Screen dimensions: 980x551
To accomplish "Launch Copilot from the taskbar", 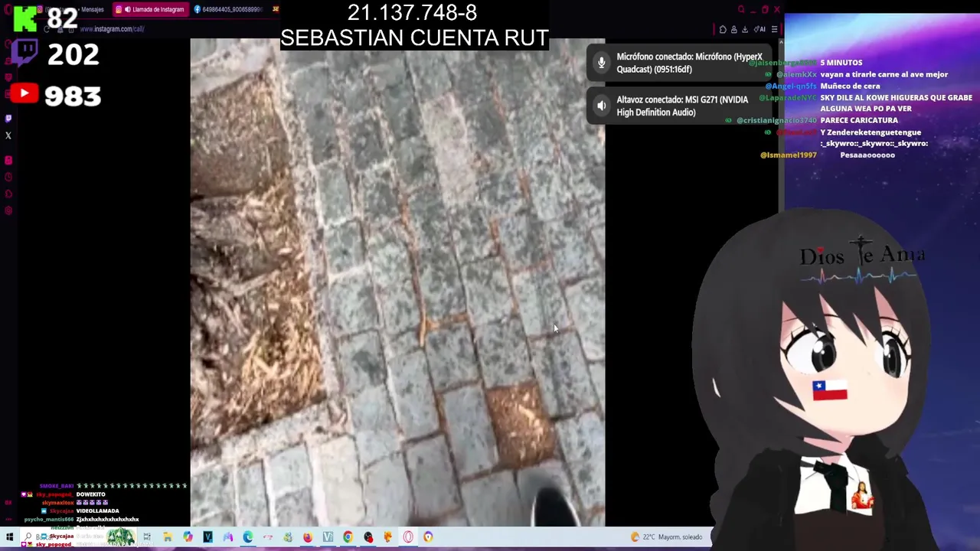I will tap(188, 537).
